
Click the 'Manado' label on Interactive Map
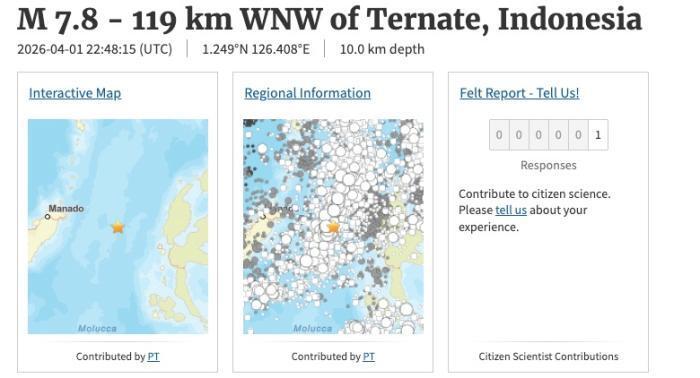66,208
